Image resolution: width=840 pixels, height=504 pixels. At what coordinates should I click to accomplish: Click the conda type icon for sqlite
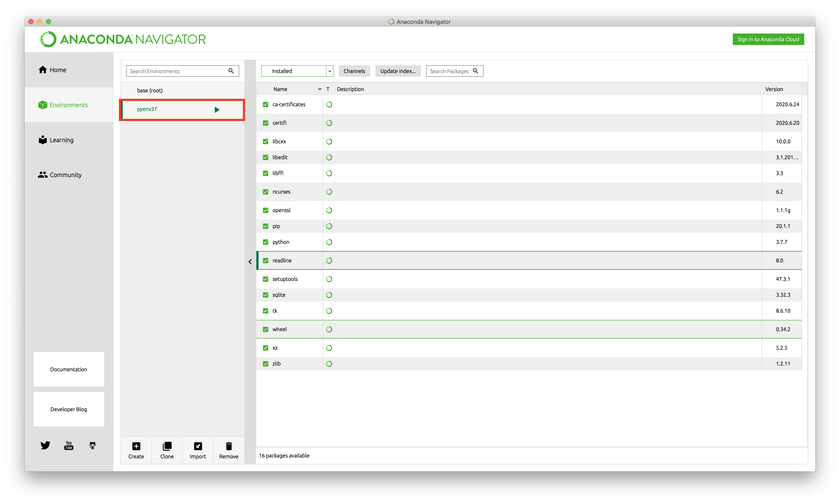(x=329, y=295)
